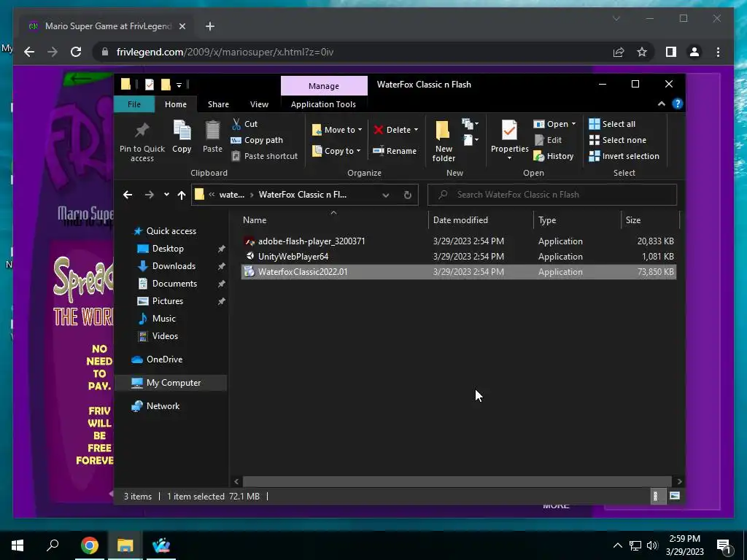This screenshot has height=560, width=747.
Task: Click Invert selection
Action: click(624, 156)
